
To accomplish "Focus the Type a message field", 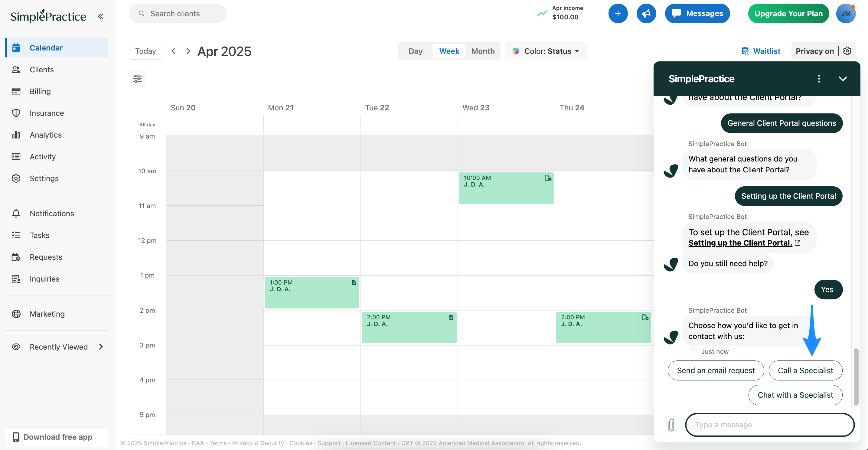I will click(x=770, y=424).
